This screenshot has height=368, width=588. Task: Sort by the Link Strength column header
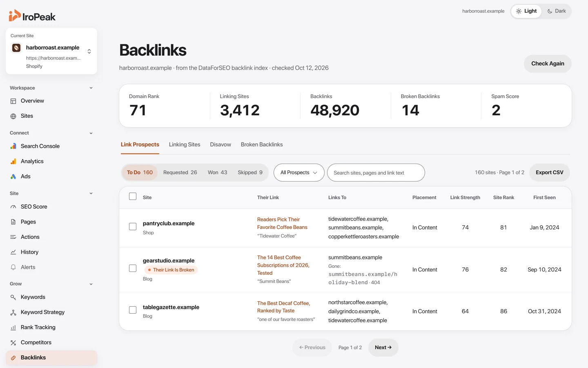click(465, 197)
